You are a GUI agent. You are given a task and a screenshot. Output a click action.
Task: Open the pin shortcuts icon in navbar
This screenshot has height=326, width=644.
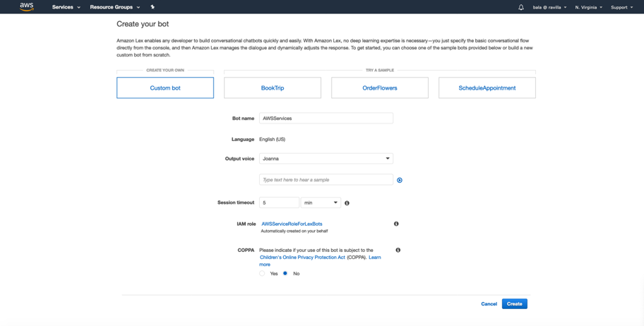153,7
